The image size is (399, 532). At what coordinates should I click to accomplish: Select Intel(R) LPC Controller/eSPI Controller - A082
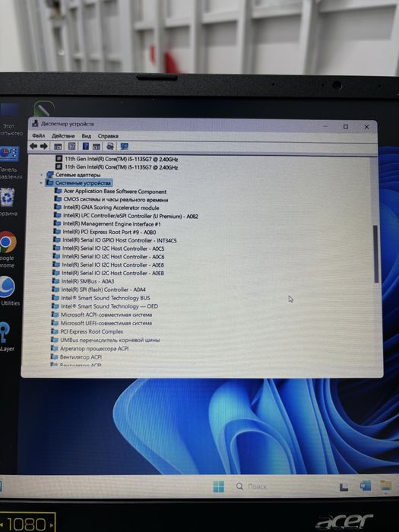[131, 216]
